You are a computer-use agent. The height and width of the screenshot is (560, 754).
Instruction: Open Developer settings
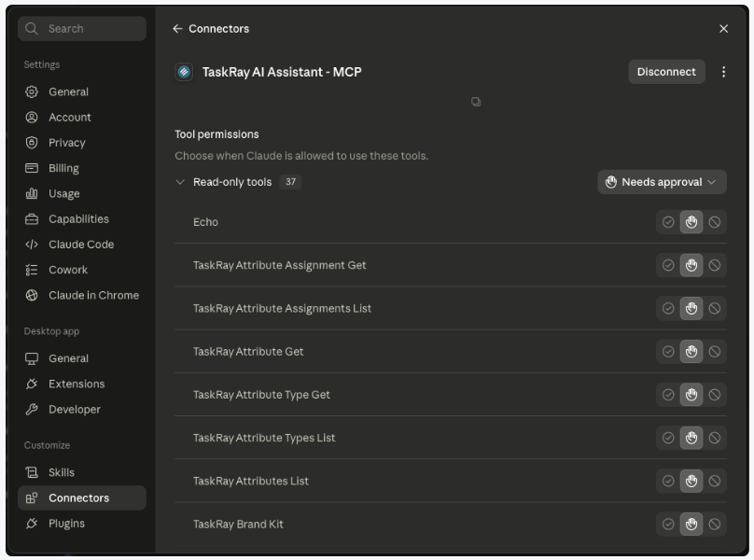click(x=82, y=410)
